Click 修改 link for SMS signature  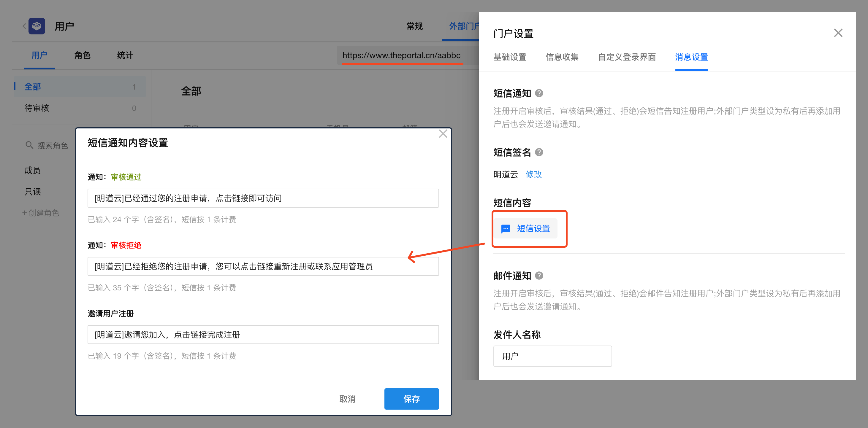point(533,174)
